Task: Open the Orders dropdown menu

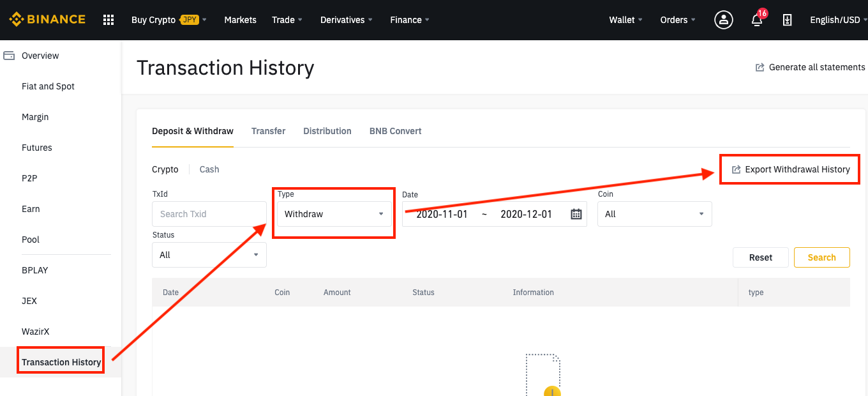Action: pyautogui.click(x=678, y=20)
